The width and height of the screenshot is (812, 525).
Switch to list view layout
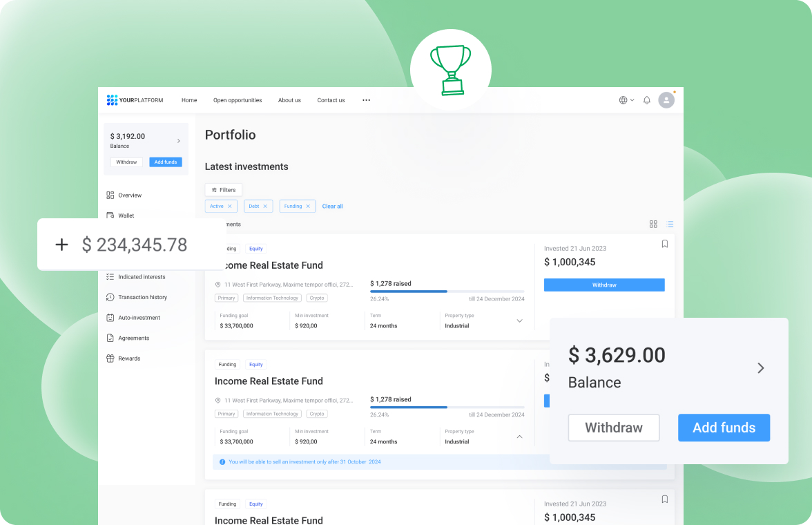pos(670,225)
